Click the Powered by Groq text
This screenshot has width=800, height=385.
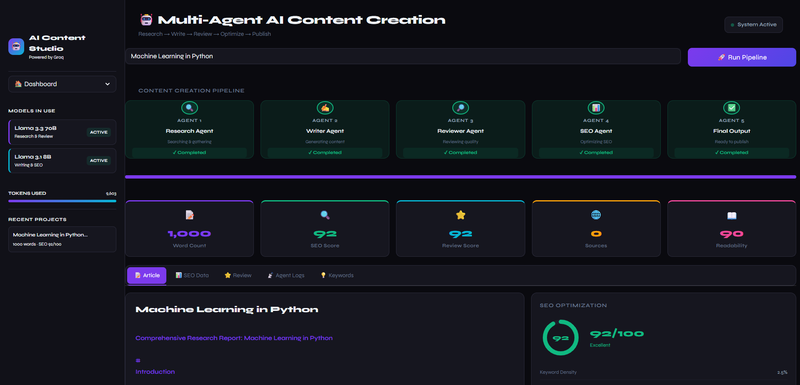[46, 58]
